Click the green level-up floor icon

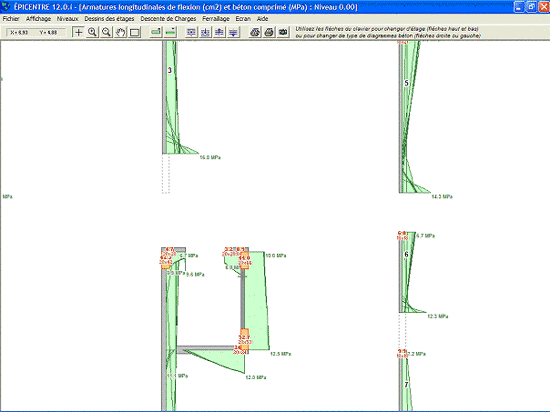click(156, 32)
